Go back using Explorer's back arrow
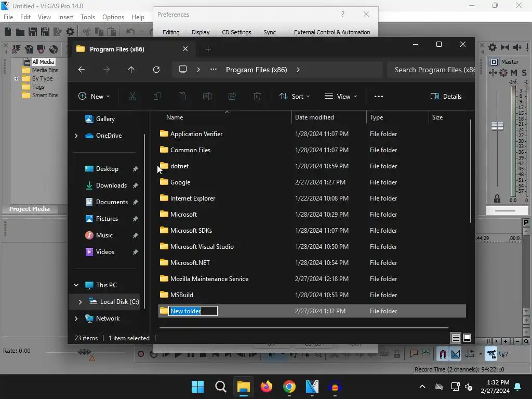 click(82, 70)
